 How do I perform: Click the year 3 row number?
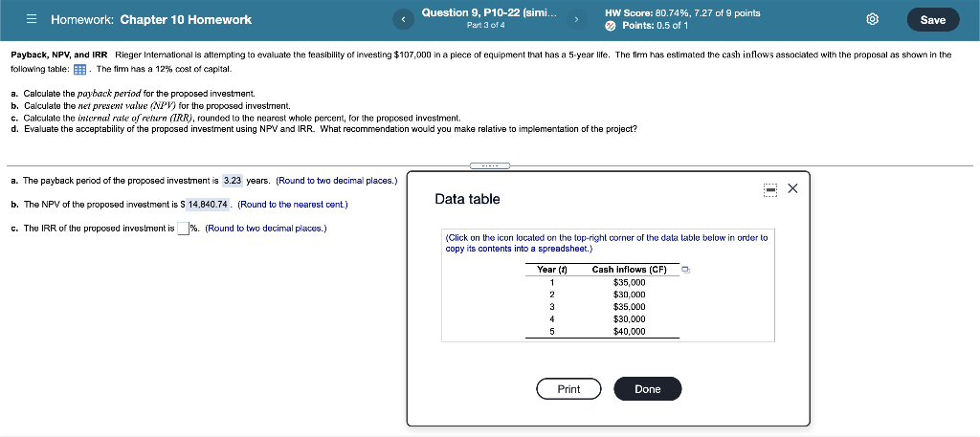pos(552,307)
